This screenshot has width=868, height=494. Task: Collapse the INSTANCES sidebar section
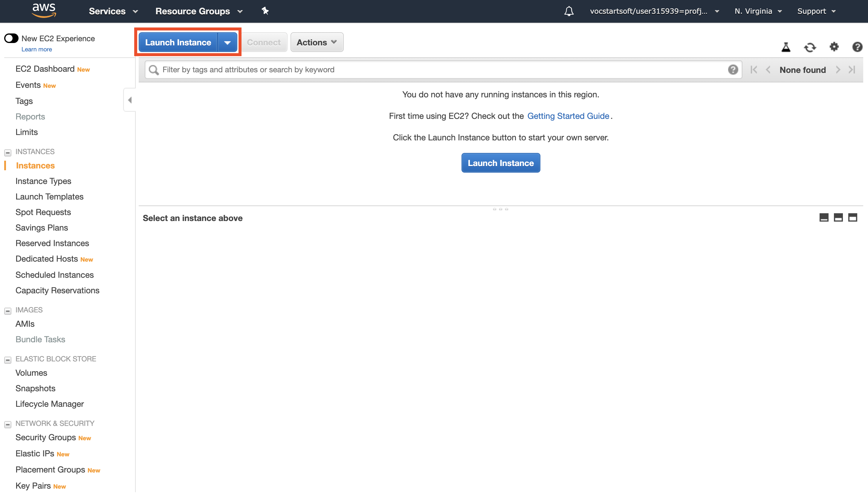pyautogui.click(x=7, y=152)
